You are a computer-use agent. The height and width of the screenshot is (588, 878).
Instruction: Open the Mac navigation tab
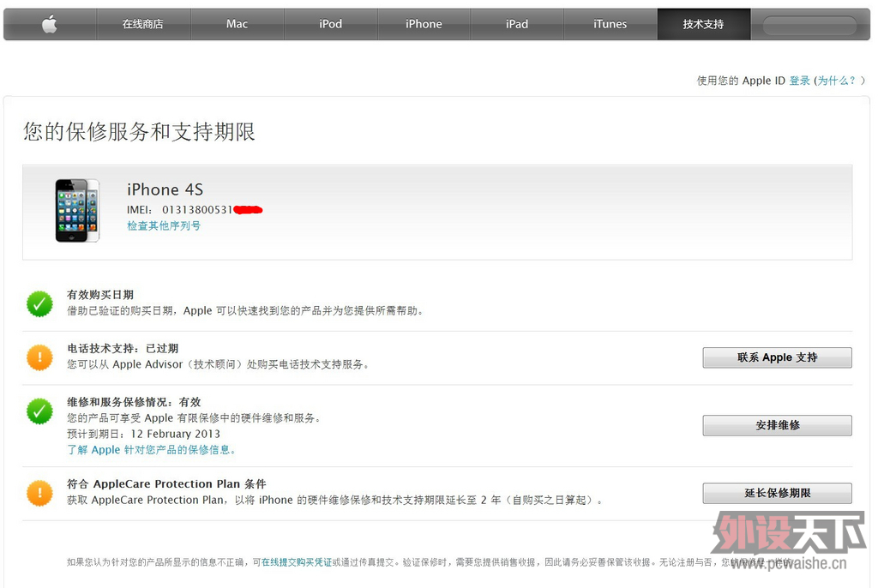pyautogui.click(x=237, y=24)
